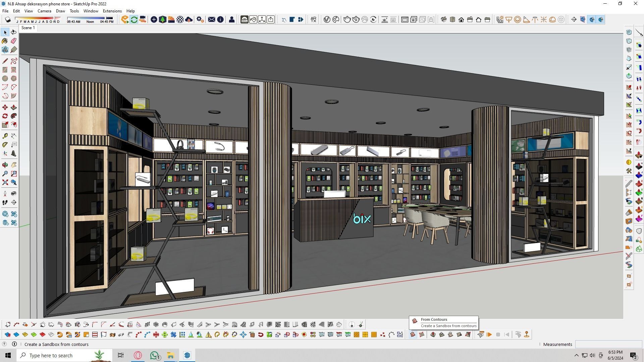Click the Zoom Extents tool

5,183
